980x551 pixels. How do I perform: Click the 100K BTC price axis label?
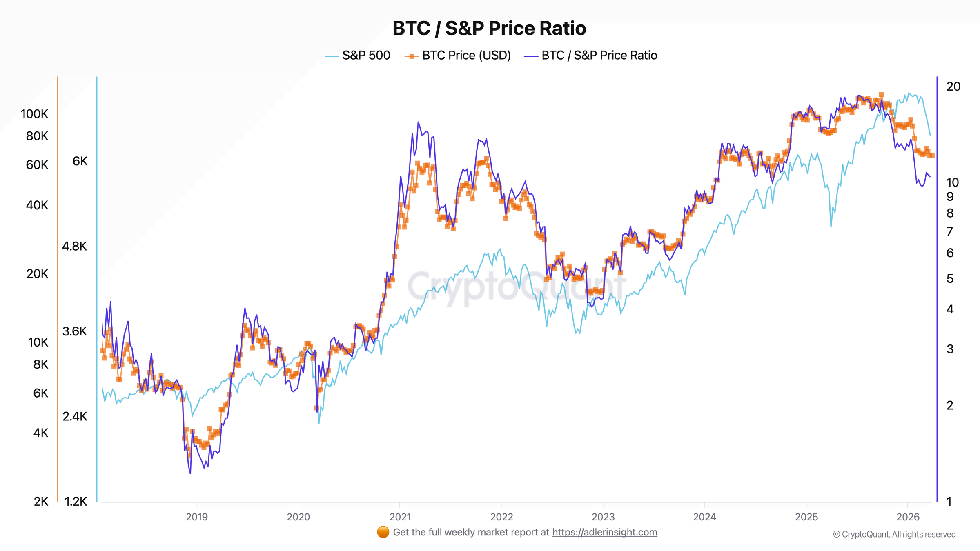pos(35,114)
